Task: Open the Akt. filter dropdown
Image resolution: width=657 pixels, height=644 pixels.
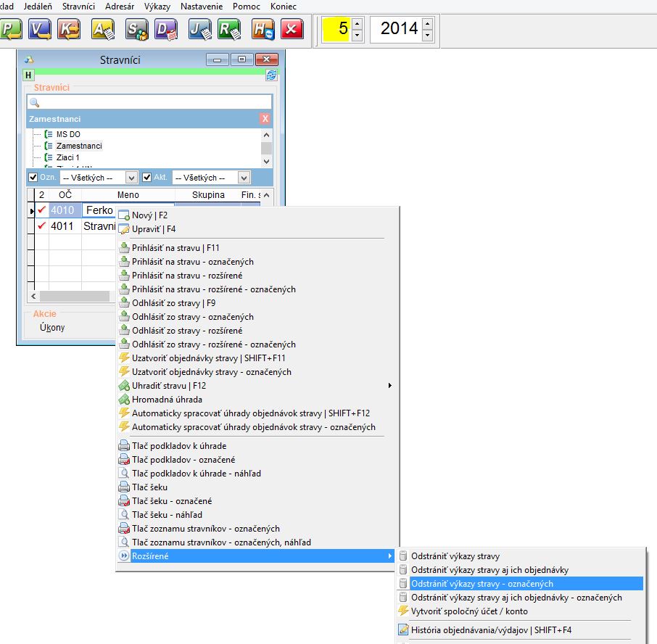Action: 244,178
